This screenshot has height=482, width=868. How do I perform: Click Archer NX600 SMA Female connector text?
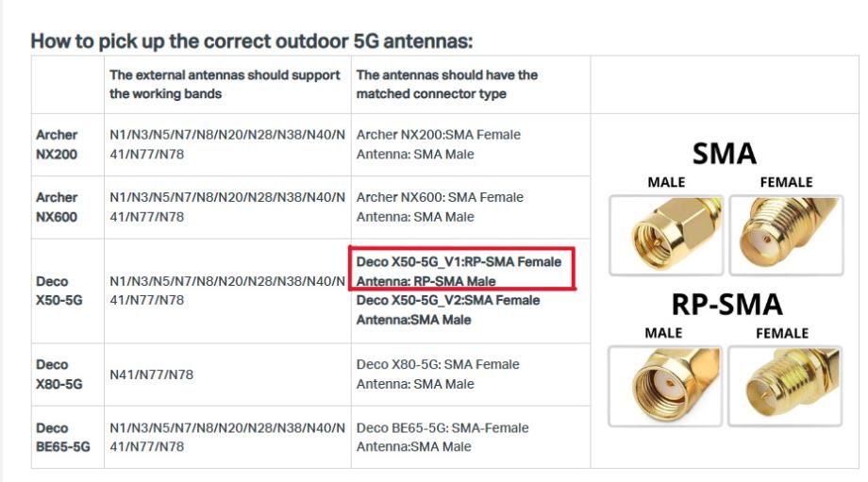click(x=440, y=197)
